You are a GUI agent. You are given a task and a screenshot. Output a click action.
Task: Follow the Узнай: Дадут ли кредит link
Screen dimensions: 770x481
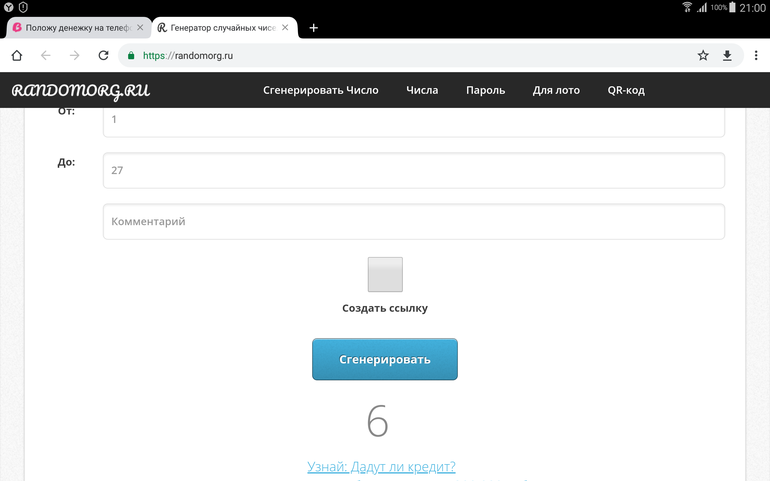point(381,467)
